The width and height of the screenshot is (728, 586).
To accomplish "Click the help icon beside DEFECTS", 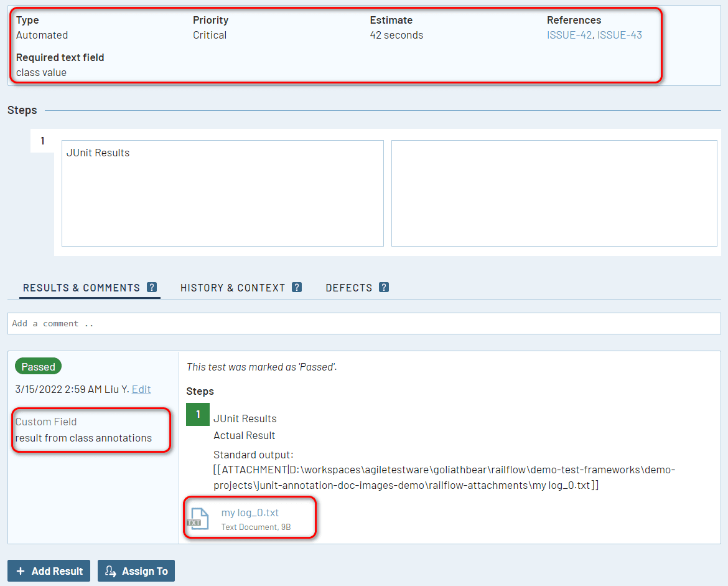I will click(x=384, y=287).
